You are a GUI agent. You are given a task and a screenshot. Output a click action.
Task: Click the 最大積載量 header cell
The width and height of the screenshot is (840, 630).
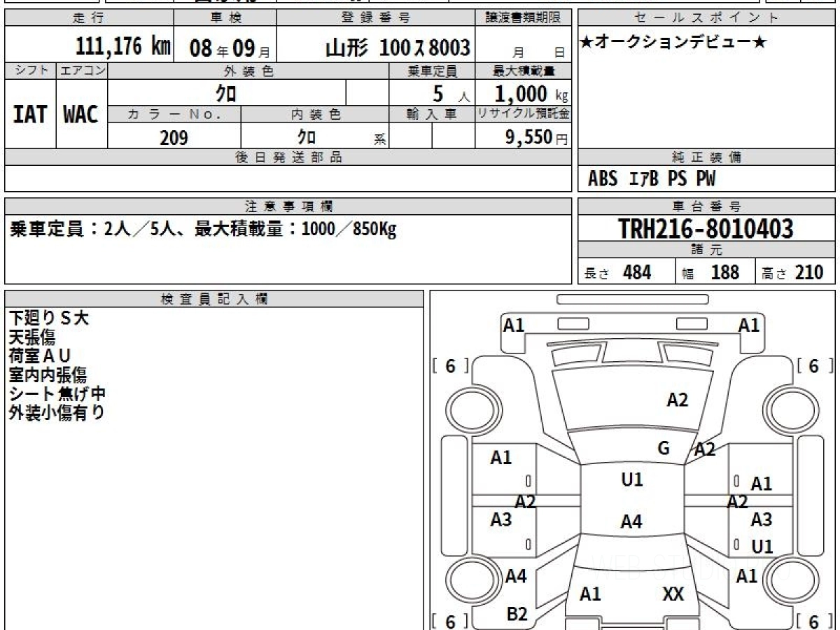click(x=524, y=71)
